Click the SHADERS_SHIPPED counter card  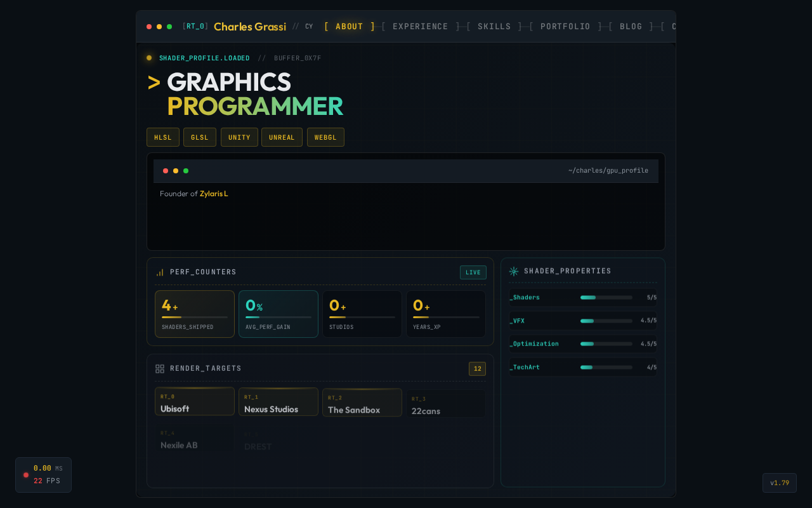click(195, 314)
